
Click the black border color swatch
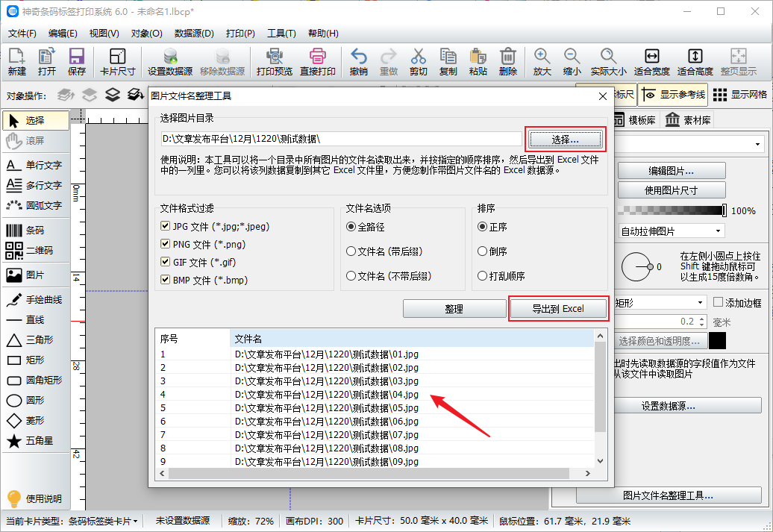pyautogui.click(x=717, y=341)
